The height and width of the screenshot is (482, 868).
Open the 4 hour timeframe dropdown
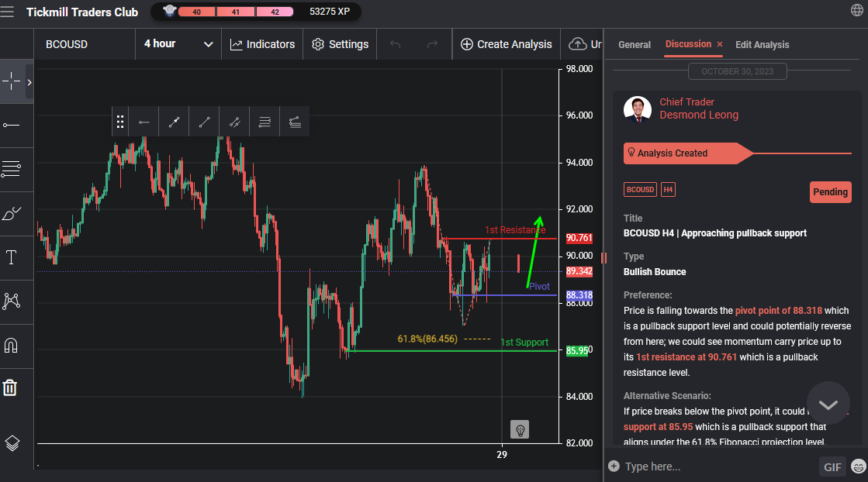(x=178, y=44)
